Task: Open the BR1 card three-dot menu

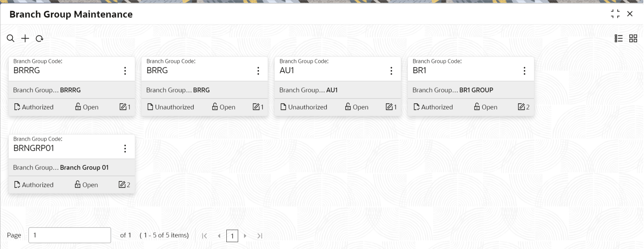Action: tap(524, 71)
